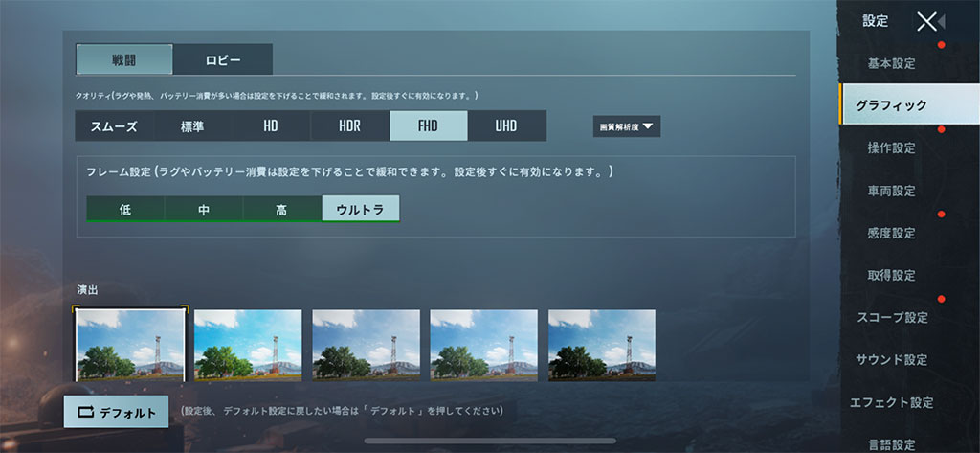Pick the fifth style preview thumbnail
980x453 pixels.
[x=601, y=345]
